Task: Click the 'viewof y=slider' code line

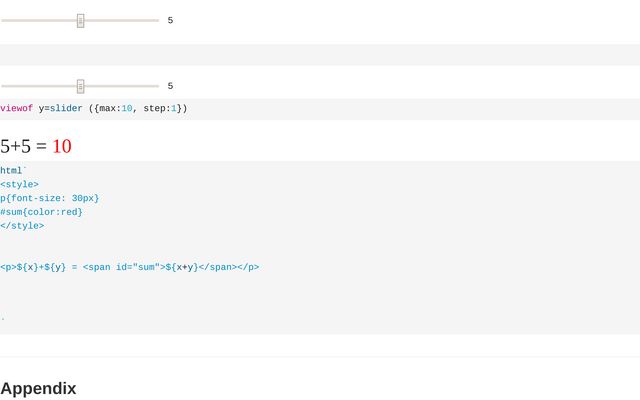Action: (94, 109)
